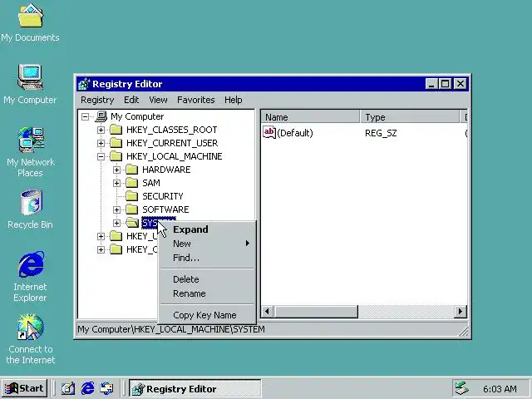The height and width of the screenshot is (399, 532).
Task: Expand the HARDWARE subkey
Action: point(116,170)
